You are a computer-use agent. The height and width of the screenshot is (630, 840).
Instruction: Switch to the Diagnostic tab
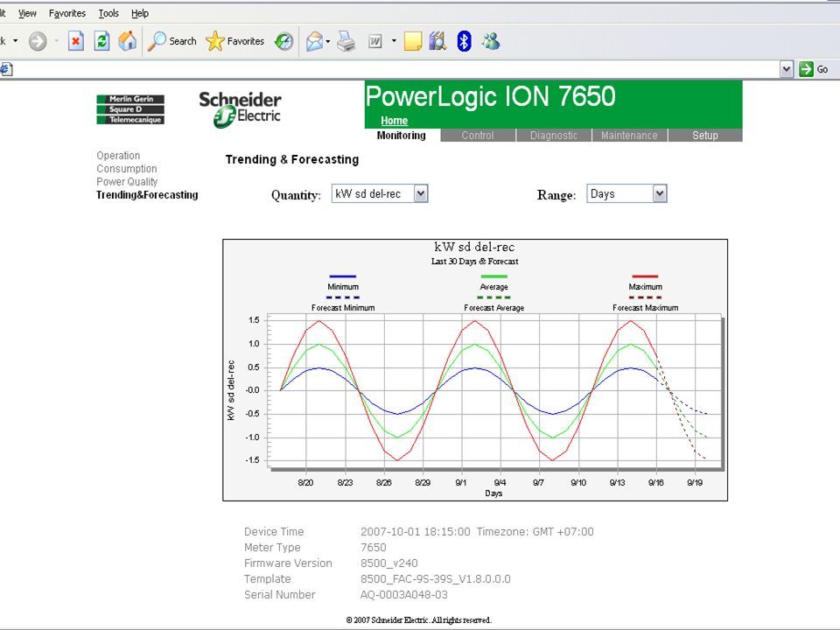[554, 136]
